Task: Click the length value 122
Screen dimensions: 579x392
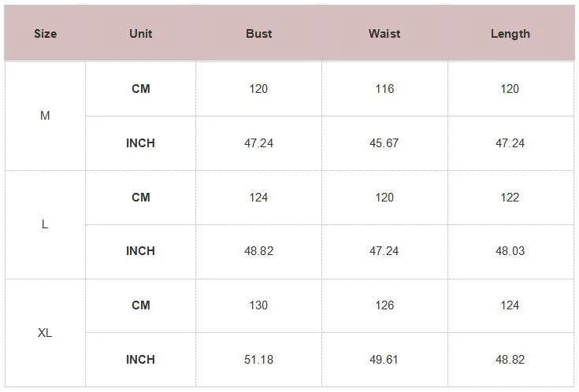Action: click(510, 198)
